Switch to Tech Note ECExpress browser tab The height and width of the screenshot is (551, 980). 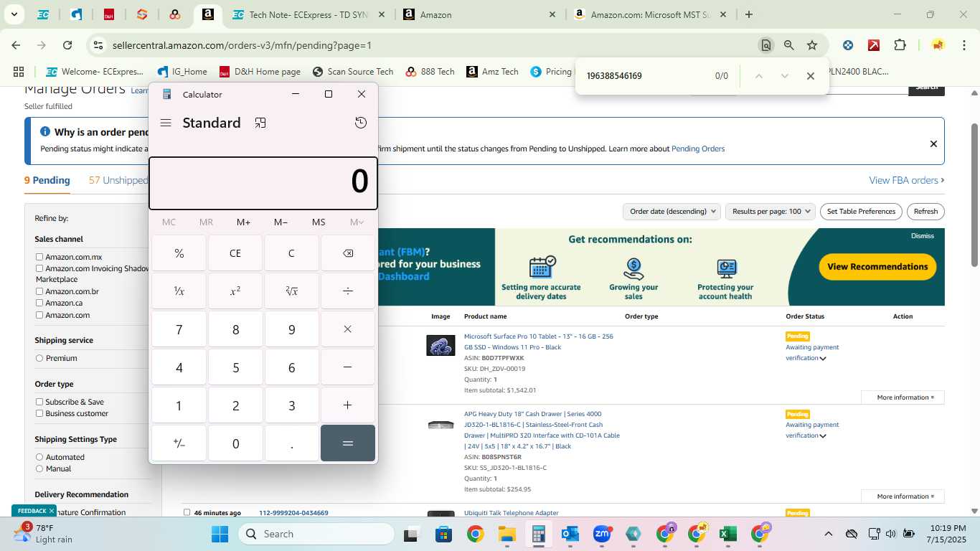click(x=310, y=14)
